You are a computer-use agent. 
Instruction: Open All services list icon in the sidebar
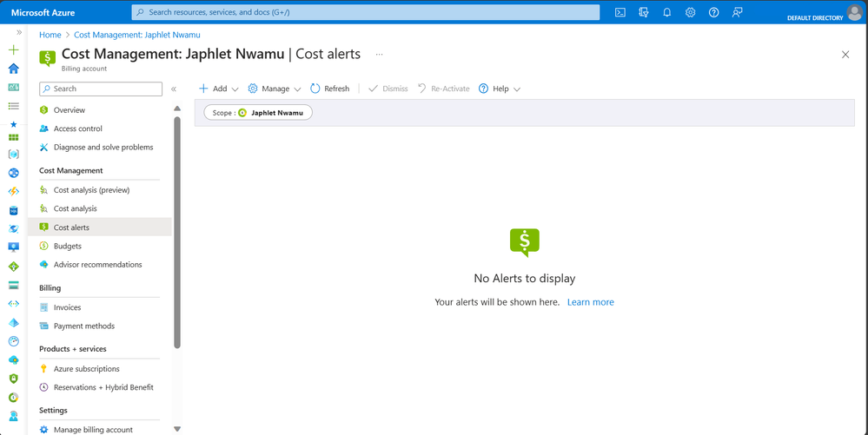pyautogui.click(x=14, y=106)
